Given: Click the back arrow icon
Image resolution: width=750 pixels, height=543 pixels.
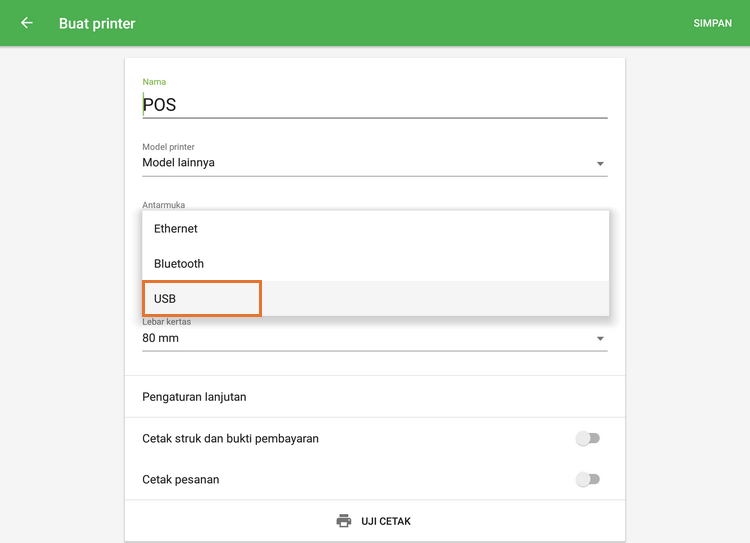Looking at the screenshot, I should [x=27, y=23].
